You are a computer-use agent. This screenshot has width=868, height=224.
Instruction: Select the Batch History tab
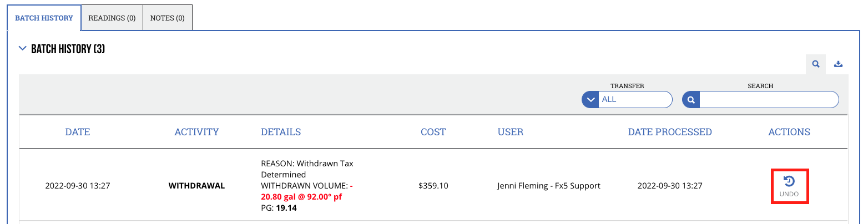(44, 18)
